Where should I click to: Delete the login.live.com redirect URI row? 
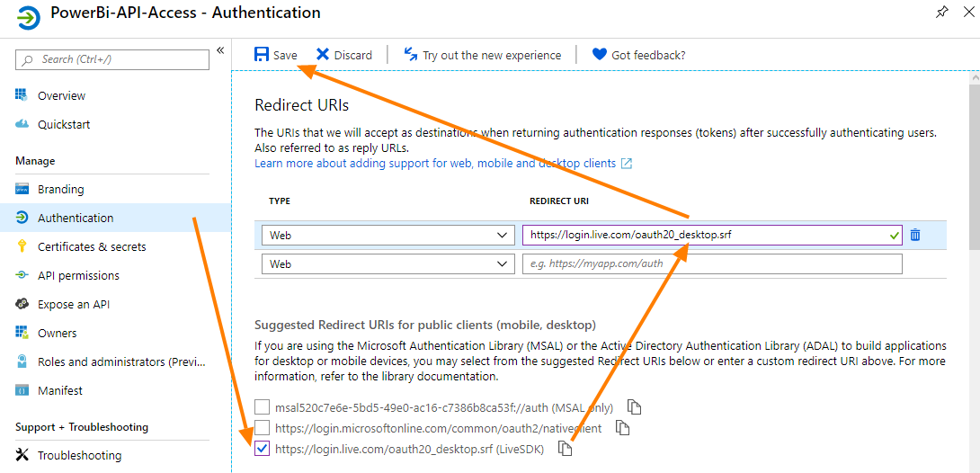click(x=915, y=235)
